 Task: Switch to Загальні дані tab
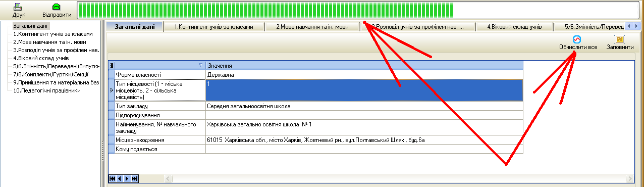pyautogui.click(x=135, y=26)
